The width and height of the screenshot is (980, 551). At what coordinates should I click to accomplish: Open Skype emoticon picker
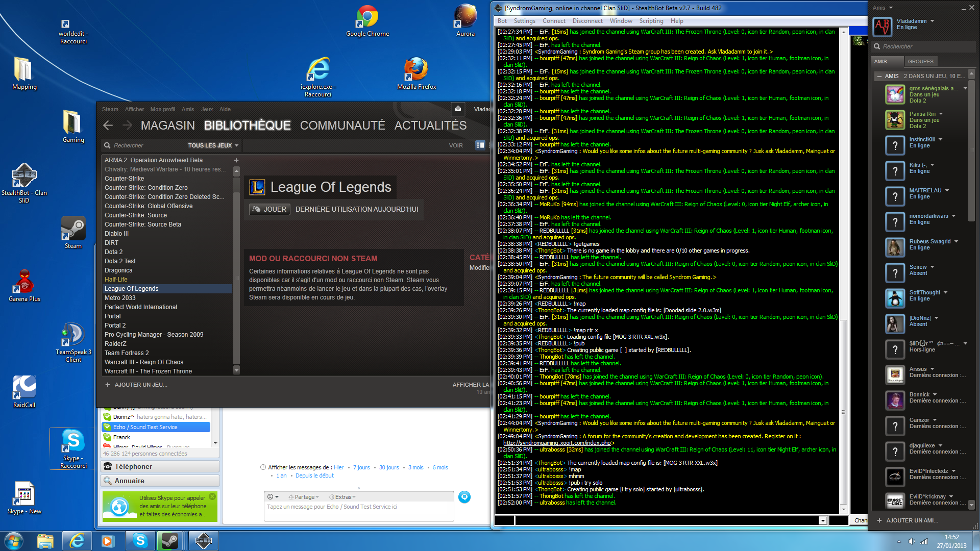click(273, 497)
